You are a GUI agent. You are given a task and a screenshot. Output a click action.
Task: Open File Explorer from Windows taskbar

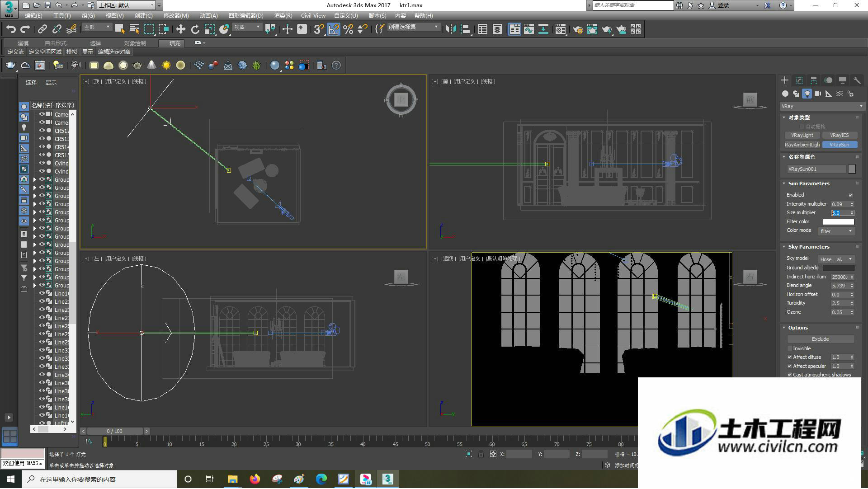[232, 480]
